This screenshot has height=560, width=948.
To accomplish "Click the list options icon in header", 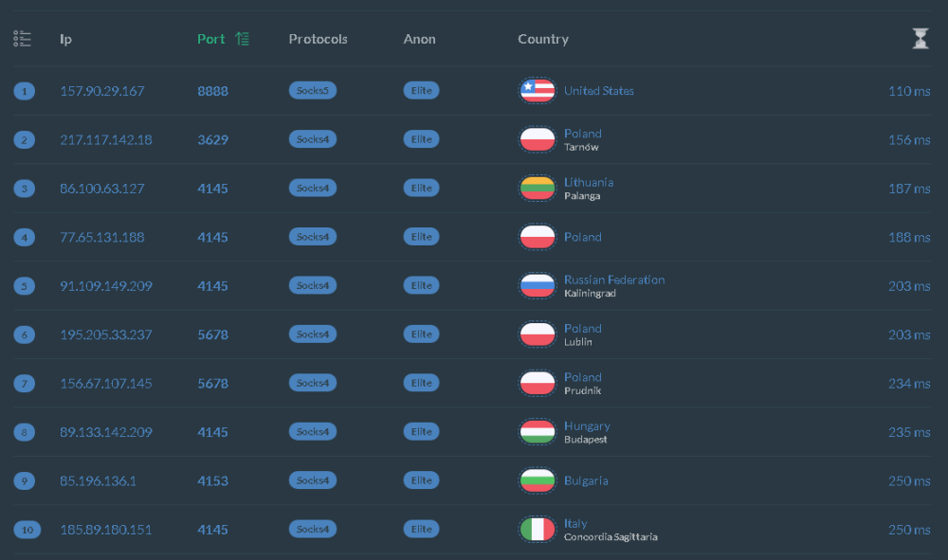I will point(22,39).
